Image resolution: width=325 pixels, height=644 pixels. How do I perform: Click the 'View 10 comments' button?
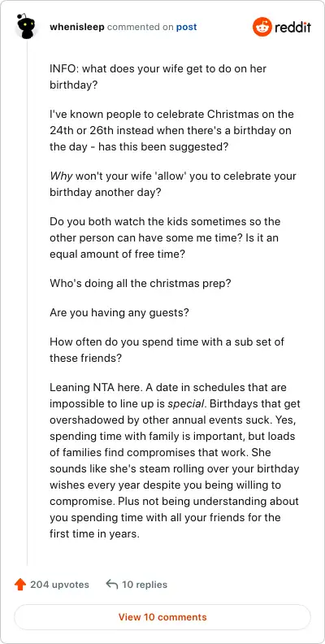(162, 617)
